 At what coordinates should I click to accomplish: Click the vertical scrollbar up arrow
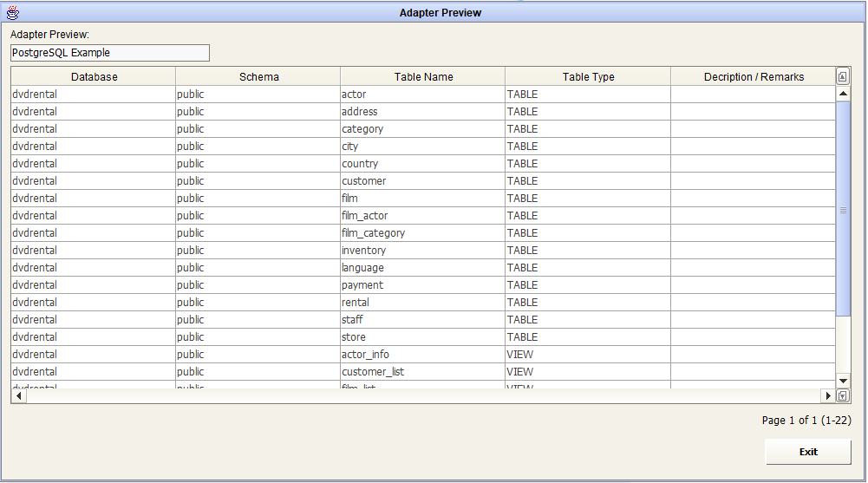click(843, 94)
